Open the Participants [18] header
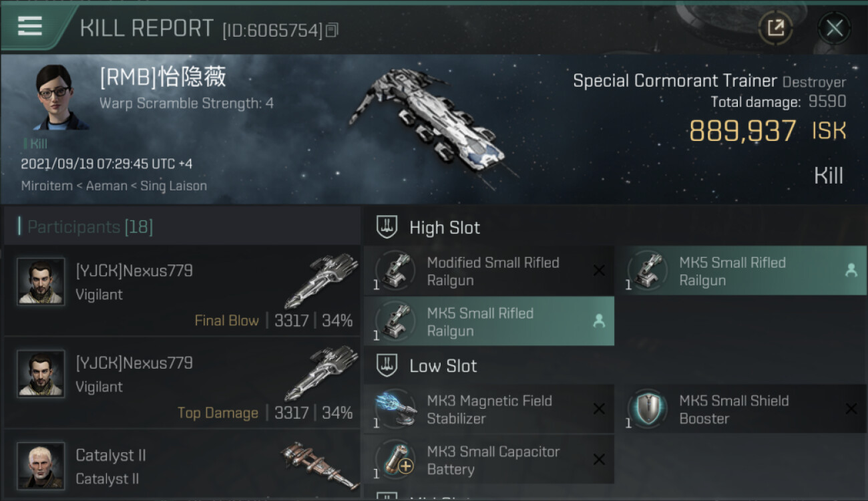This screenshot has height=501, width=868. pos(90,227)
